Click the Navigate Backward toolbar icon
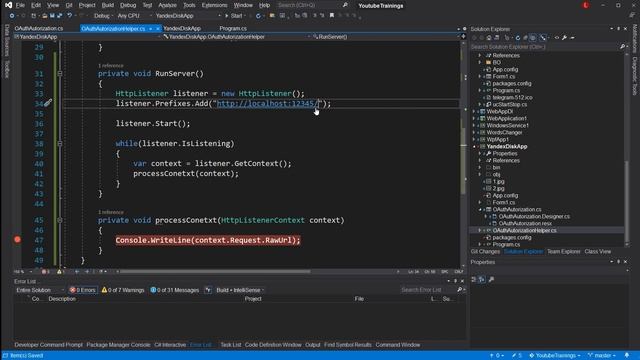The height and width of the screenshot is (360, 640). coord(12,16)
